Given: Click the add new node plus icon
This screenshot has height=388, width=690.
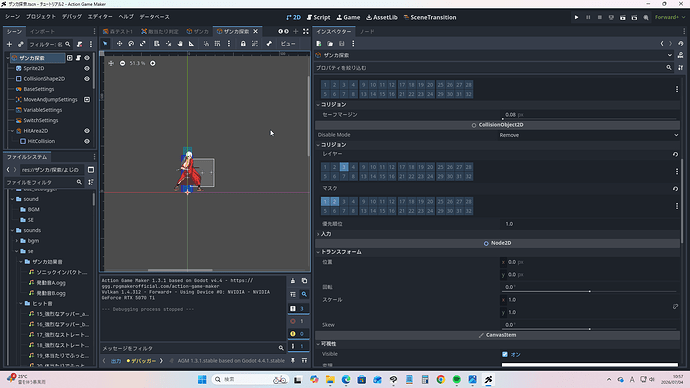Looking at the screenshot, I should 9,44.
